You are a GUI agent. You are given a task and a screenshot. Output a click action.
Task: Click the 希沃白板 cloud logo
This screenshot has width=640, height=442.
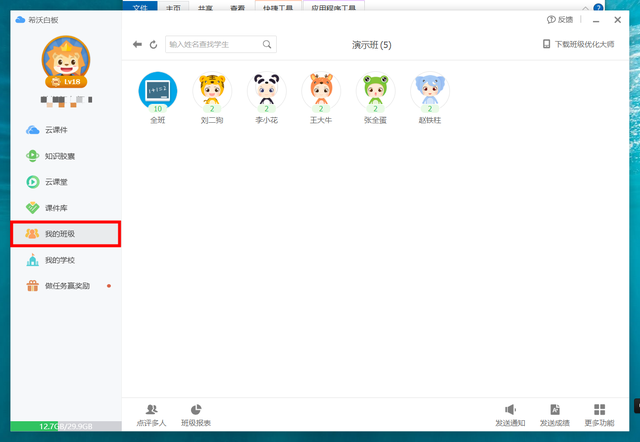(20, 20)
